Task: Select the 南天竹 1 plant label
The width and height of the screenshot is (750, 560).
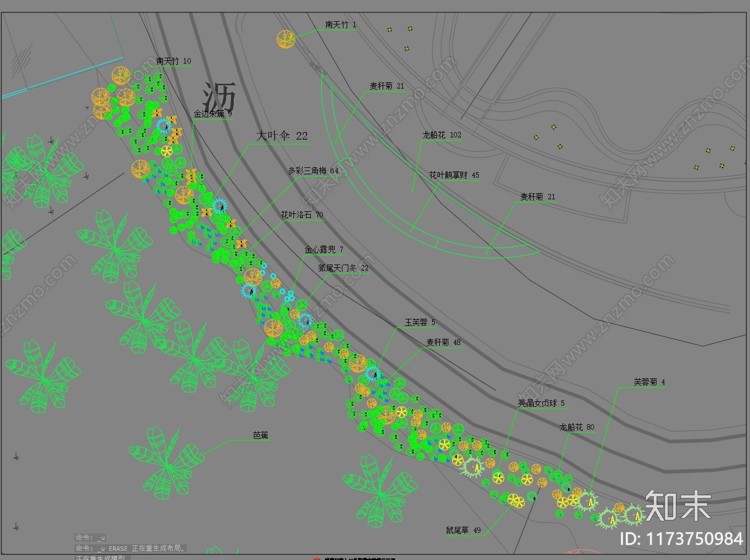Action: coord(341,25)
